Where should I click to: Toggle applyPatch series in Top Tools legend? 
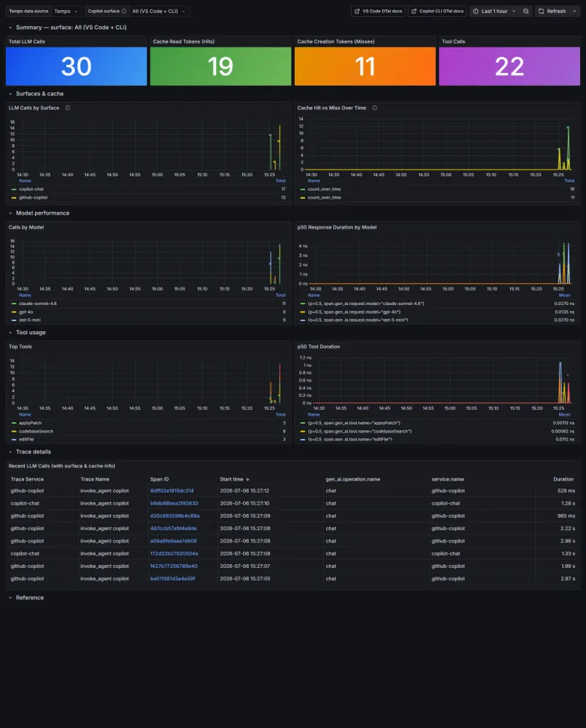30,423
